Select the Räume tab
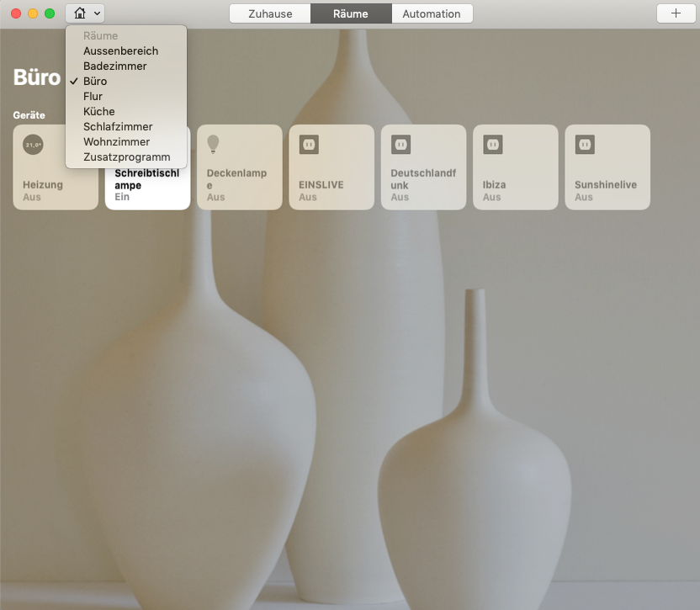Screen dimensions: 700x610 coord(351,13)
